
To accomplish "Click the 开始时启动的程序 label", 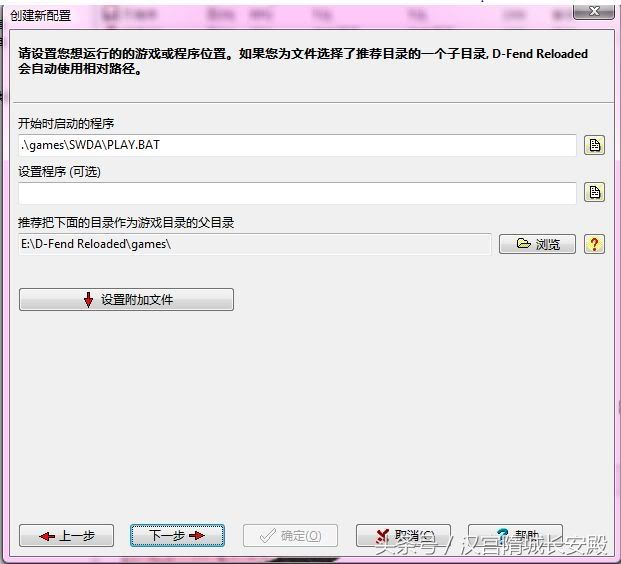I will click(x=66, y=124).
